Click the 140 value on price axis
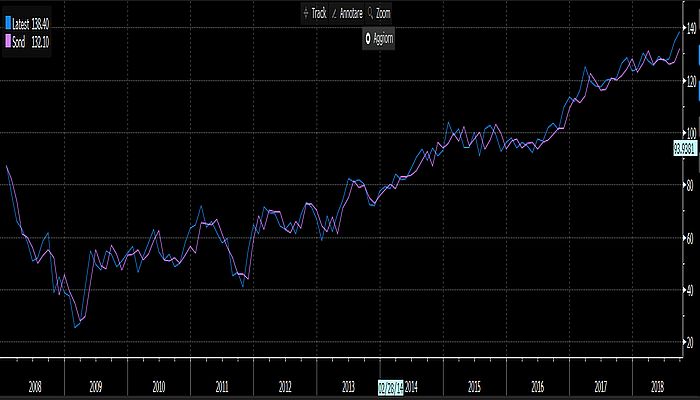Image resolution: width=700 pixels, height=400 pixels. coord(689,30)
